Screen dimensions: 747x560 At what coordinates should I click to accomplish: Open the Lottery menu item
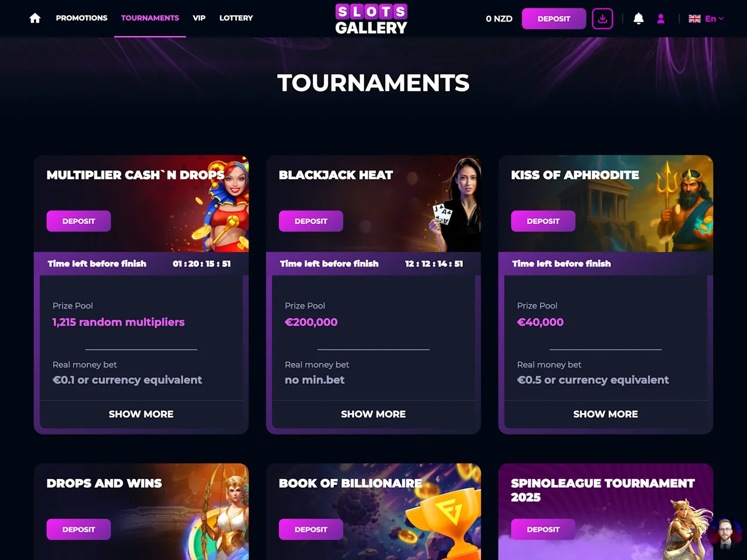tap(236, 18)
